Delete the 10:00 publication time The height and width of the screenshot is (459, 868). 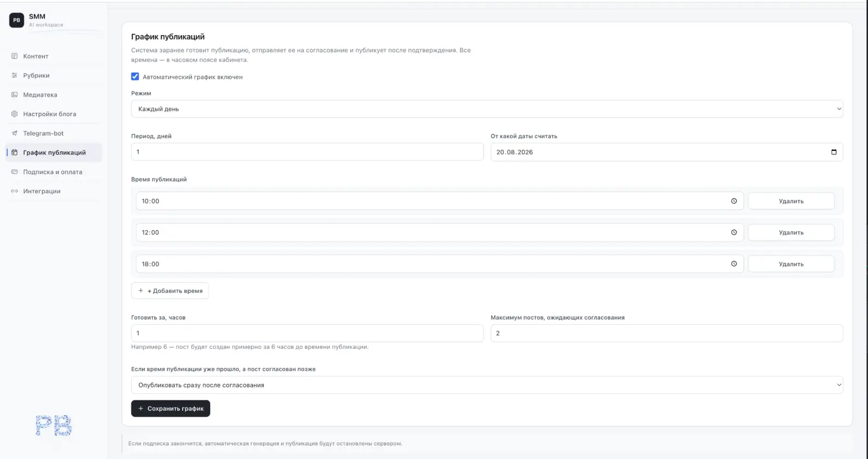tap(791, 201)
